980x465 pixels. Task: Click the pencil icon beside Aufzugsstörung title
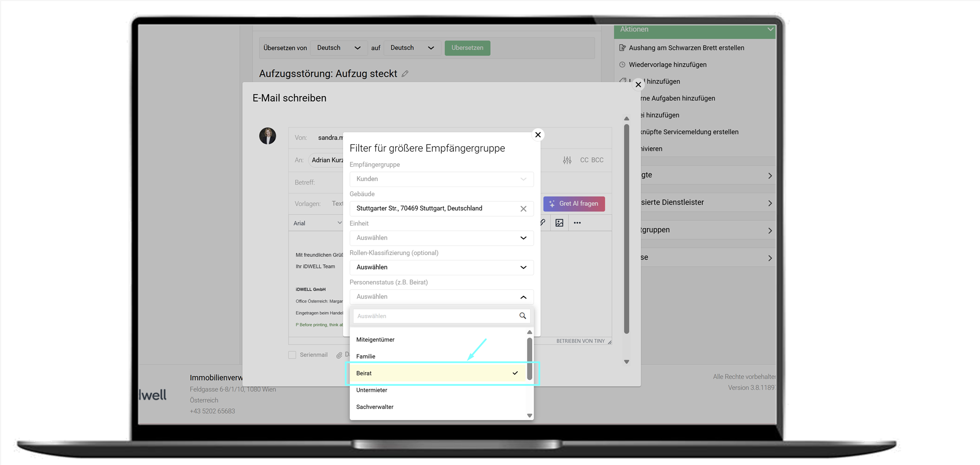pyautogui.click(x=405, y=74)
